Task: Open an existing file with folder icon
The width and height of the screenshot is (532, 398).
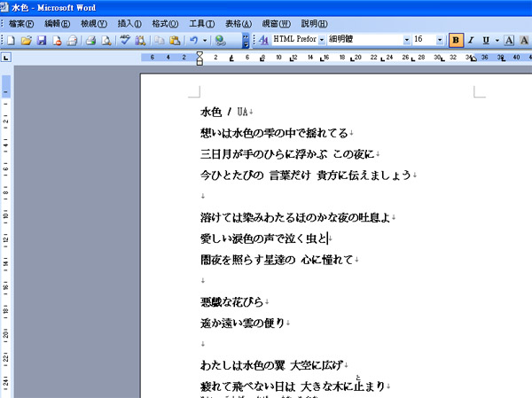Action: tap(26, 41)
